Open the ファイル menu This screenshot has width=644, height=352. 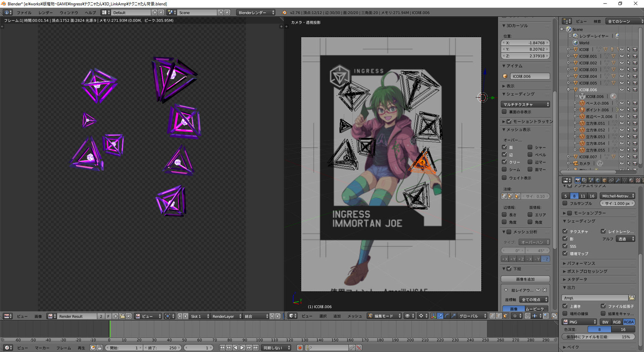tap(24, 12)
